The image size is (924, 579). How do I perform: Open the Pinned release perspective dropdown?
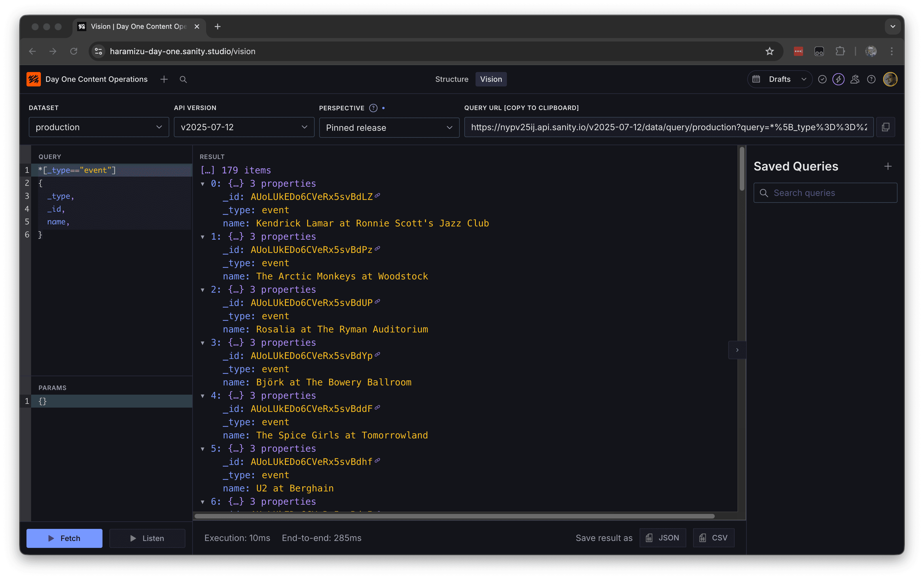tap(389, 128)
